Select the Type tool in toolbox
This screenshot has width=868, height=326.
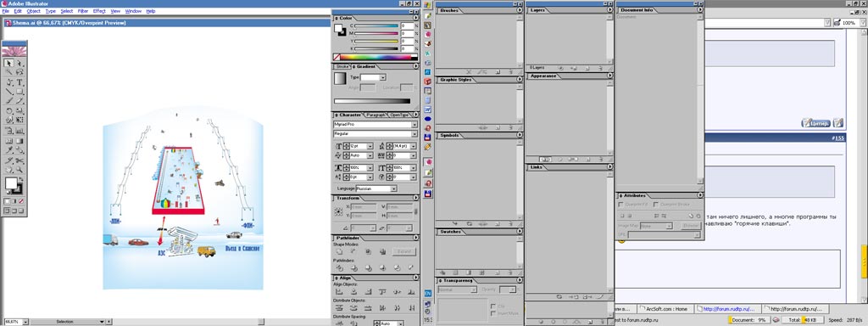click(x=19, y=82)
